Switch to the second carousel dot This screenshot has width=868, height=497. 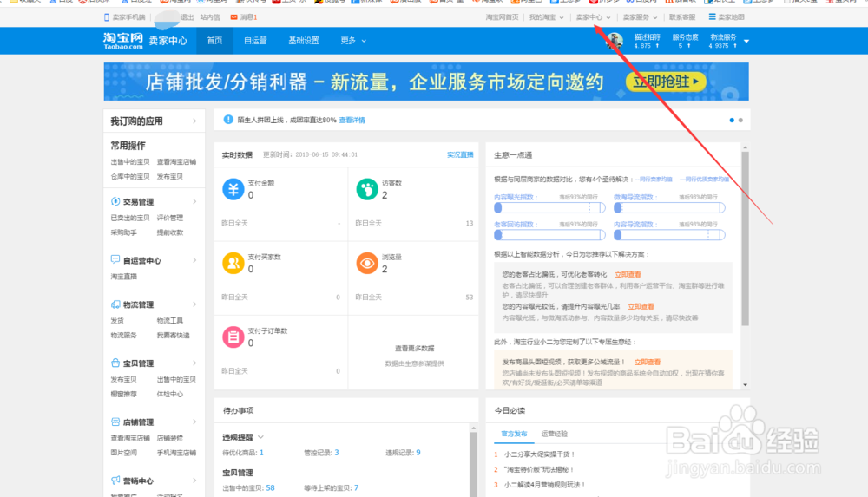pyautogui.click(x=740, y=120)
